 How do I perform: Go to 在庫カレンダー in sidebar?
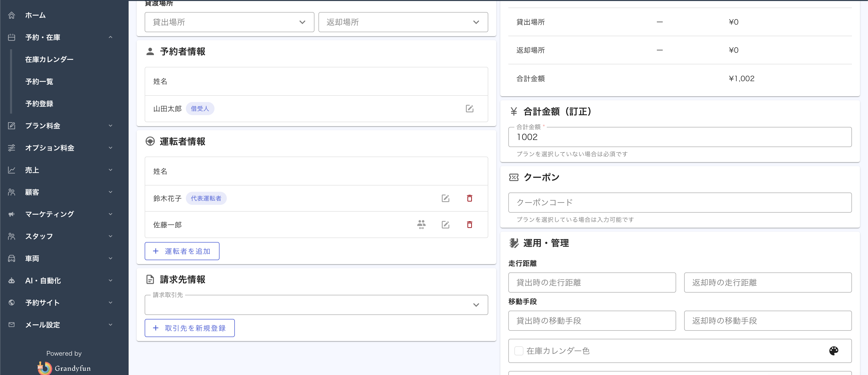[x=49, y=59]
